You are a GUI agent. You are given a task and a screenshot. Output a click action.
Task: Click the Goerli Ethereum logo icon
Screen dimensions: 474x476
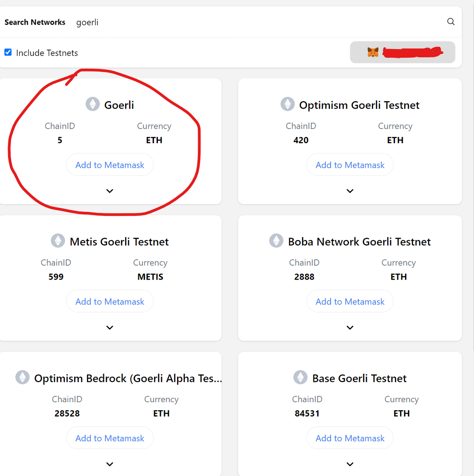(x=93, y=104)
